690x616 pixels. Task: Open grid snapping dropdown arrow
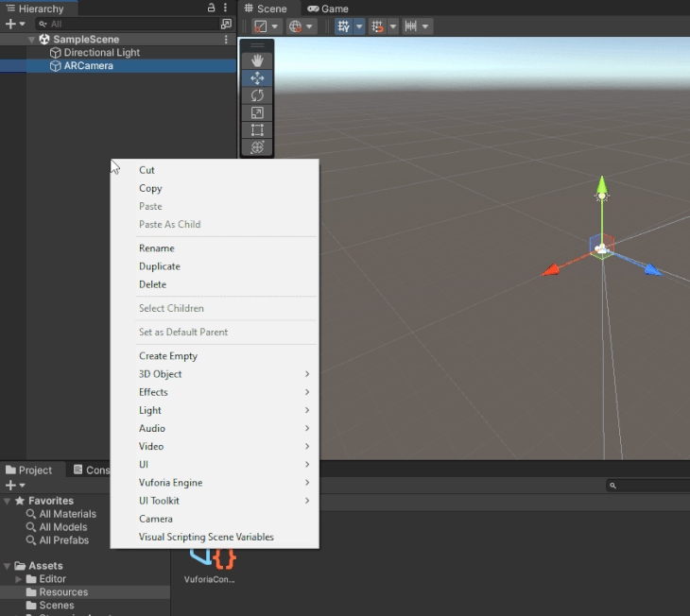click(393, 26)
